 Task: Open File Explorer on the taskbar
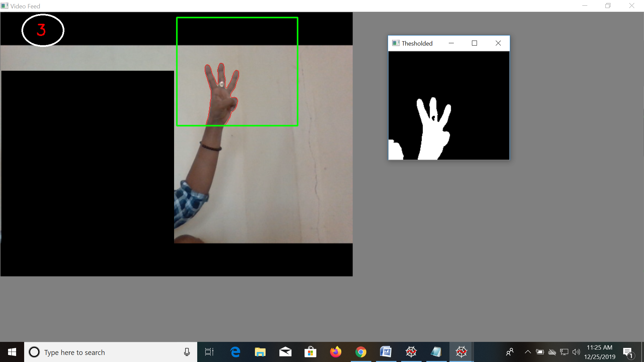[260, 352]
